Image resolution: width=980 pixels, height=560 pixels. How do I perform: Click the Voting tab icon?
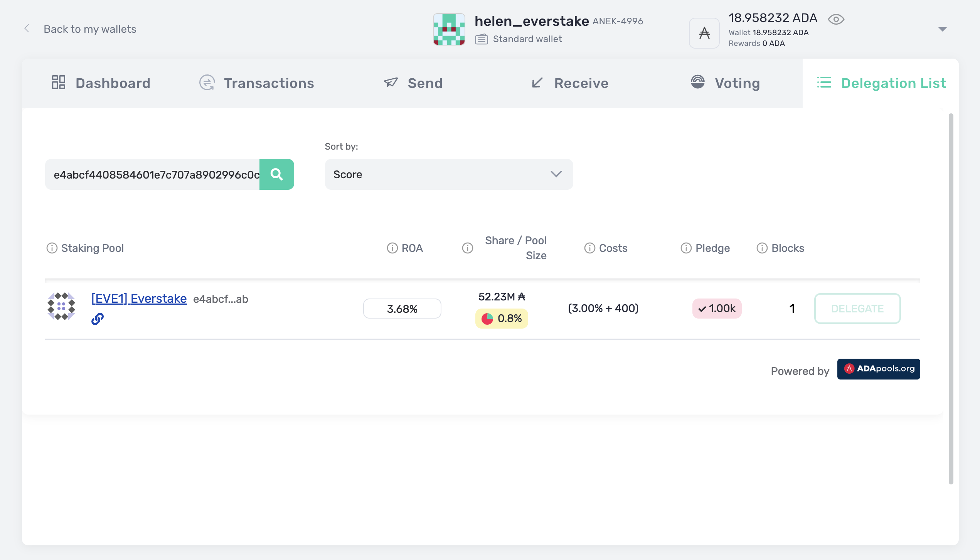click(698, 83)
